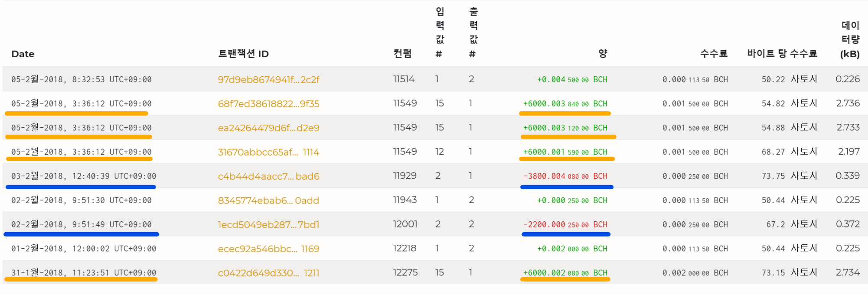Click the 입력값 # column header
The height and width of the screenshot is (295, 868).
point(440,32)
